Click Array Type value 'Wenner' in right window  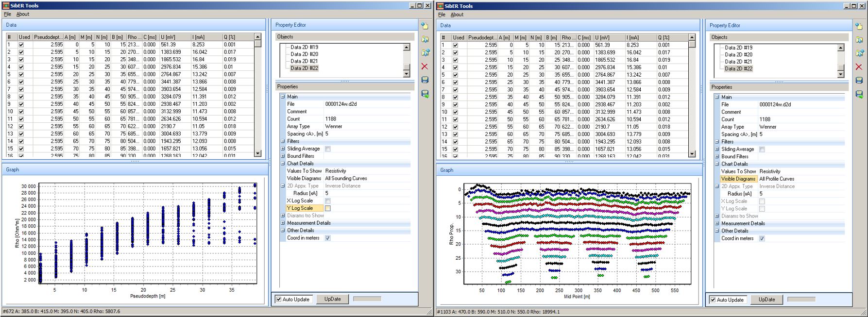[x=768, y=127]
